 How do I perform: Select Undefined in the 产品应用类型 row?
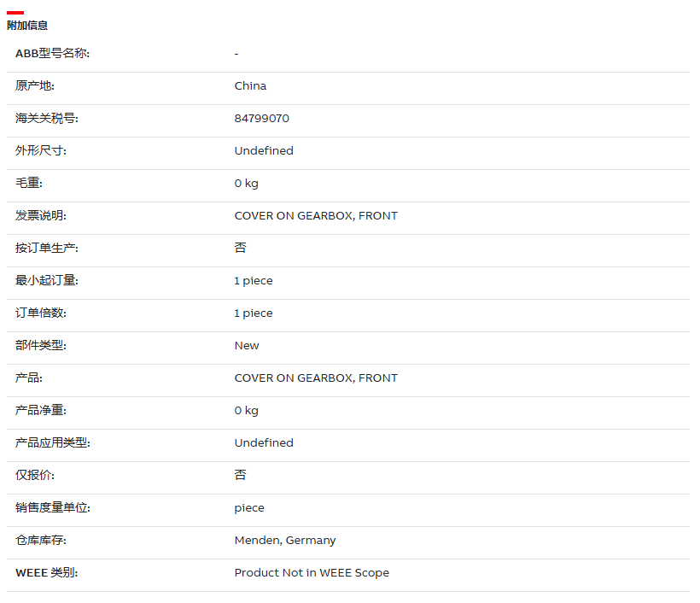tap(264, 443)
